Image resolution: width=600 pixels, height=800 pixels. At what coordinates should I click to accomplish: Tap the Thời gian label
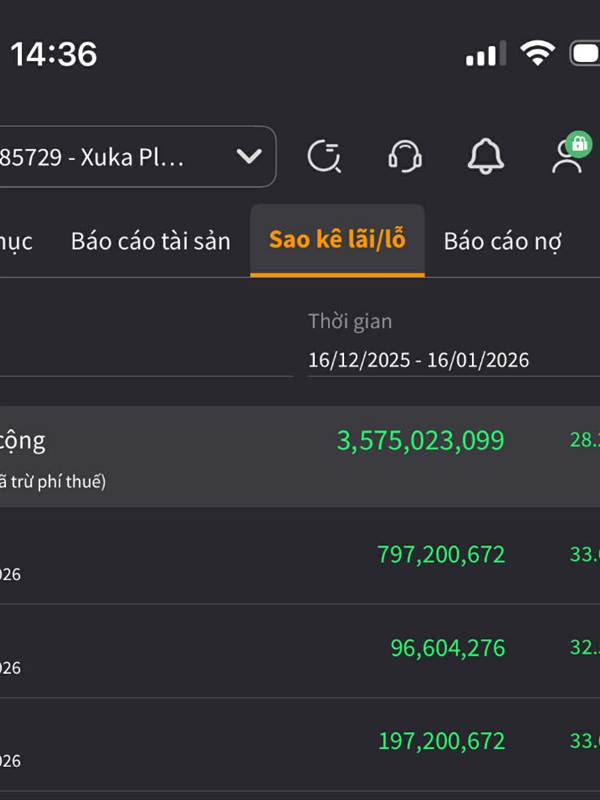pos(350,321)
